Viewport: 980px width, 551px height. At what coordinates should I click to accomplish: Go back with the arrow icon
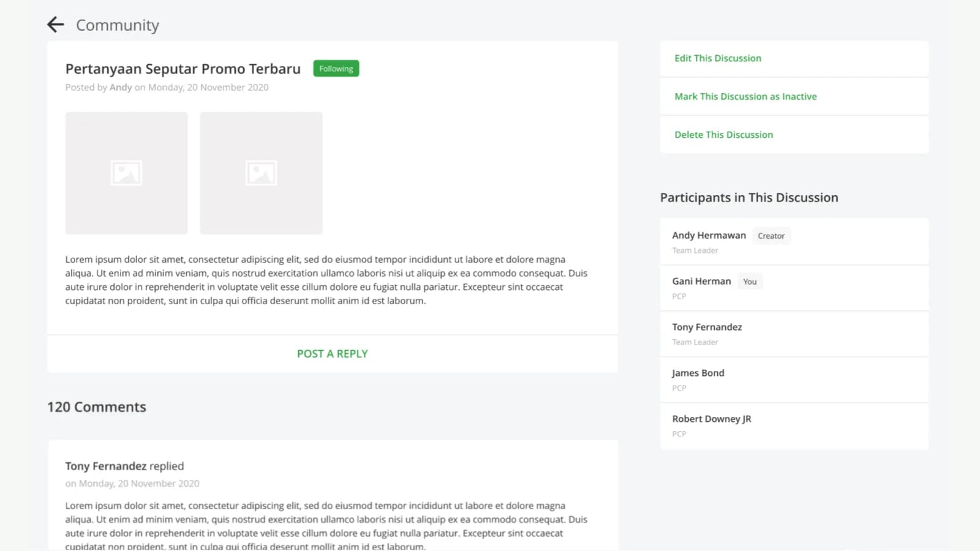[x=56, y=24]
